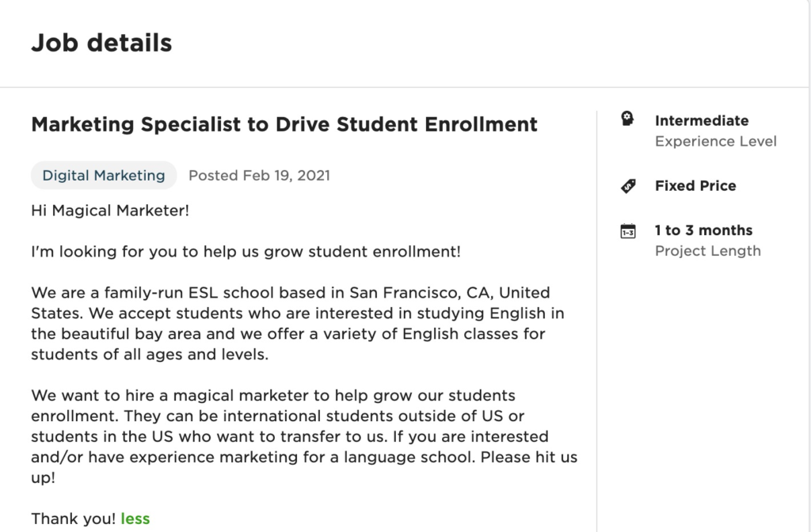The image size is (811, 532).
Task: Click the Fixed Price tag icon
Action: coord(628,186)
